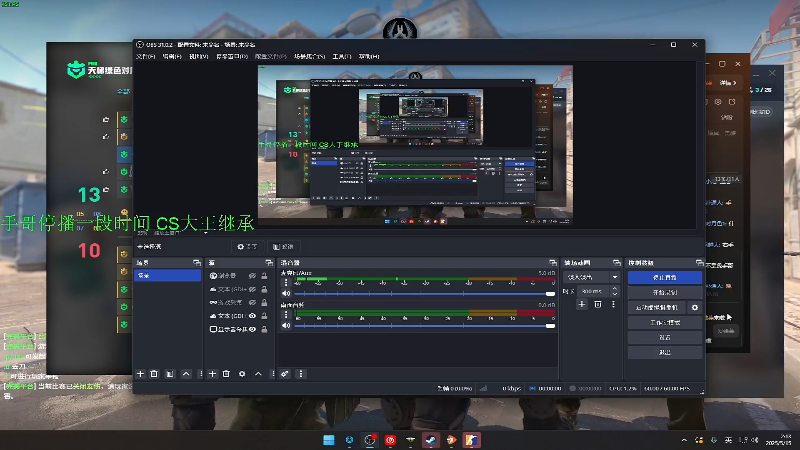Click the OBS logo in title bar
Viewport: 800px width, 450px height.
140,45
